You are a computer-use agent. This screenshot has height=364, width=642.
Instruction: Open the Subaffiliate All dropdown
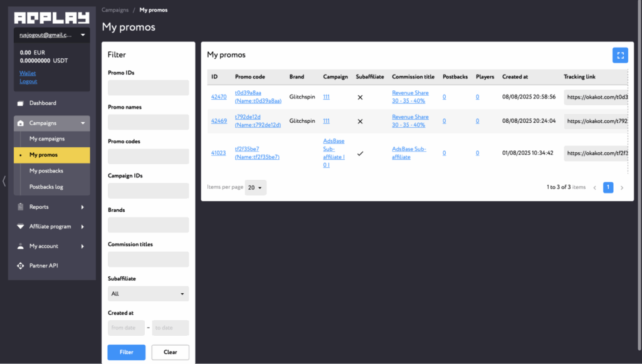point(148,294)
